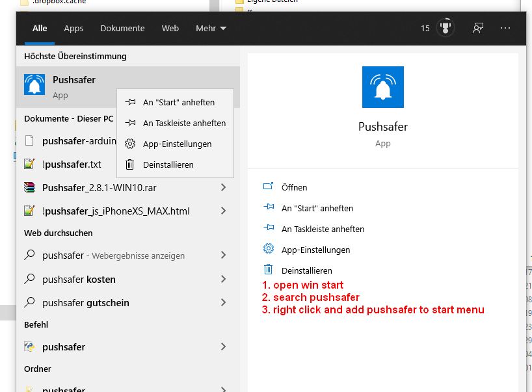Click the notepad icon of !pushsafer_js_iPhoneXS_MAX.html

click(29, 211)
